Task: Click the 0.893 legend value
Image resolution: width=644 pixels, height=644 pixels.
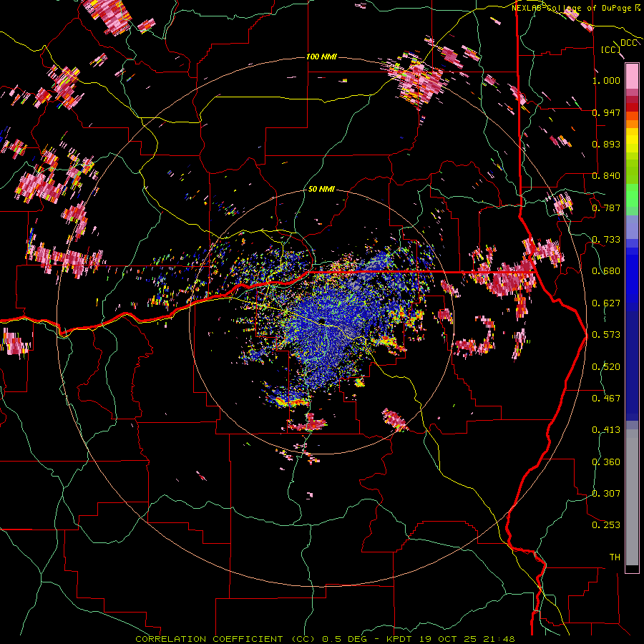Action: coord(606,144)
